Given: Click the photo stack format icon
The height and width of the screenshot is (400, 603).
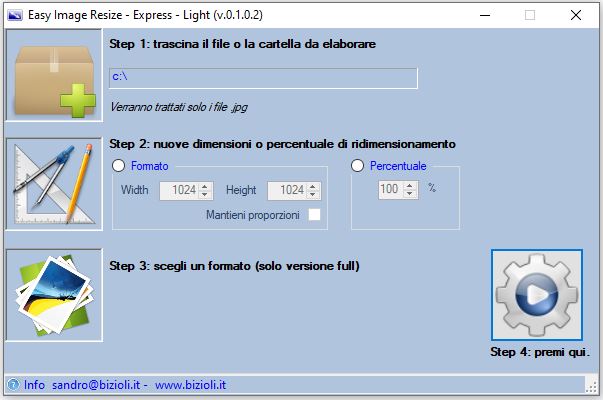Looking at the screenshot, I should 54,295.
